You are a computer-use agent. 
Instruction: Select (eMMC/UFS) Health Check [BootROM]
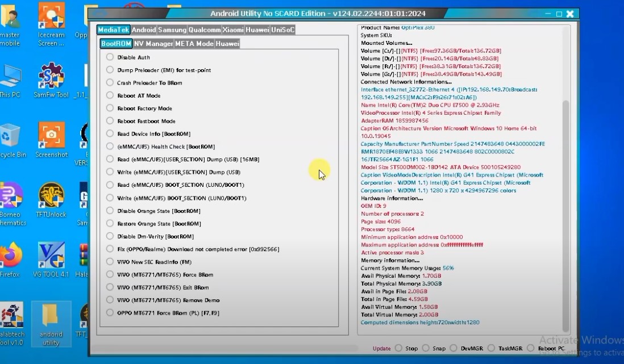pyautogui.click(x=110, y=146)
